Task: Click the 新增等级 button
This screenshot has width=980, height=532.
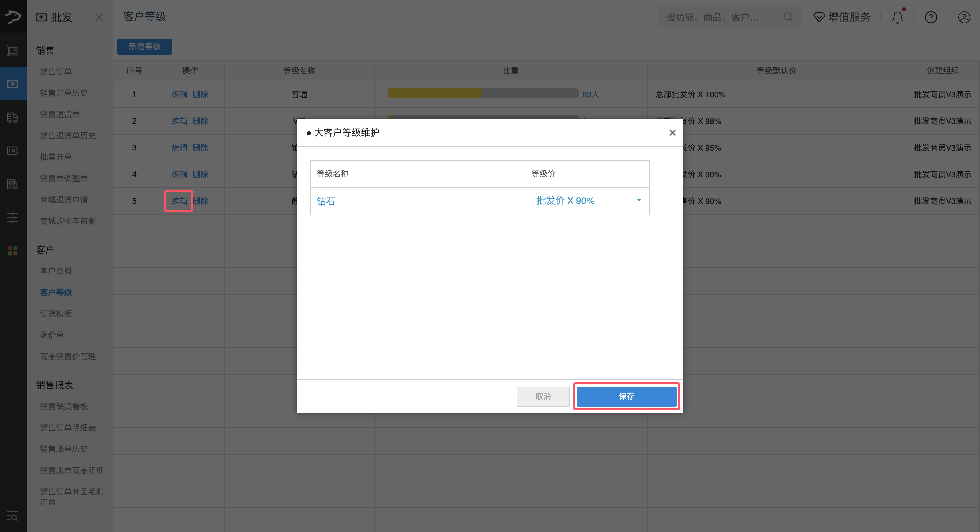Action: click(x=145, y=46)
